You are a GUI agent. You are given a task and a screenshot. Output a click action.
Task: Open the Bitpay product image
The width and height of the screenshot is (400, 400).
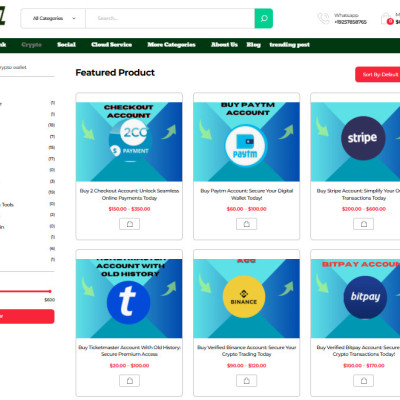(356, 298)
